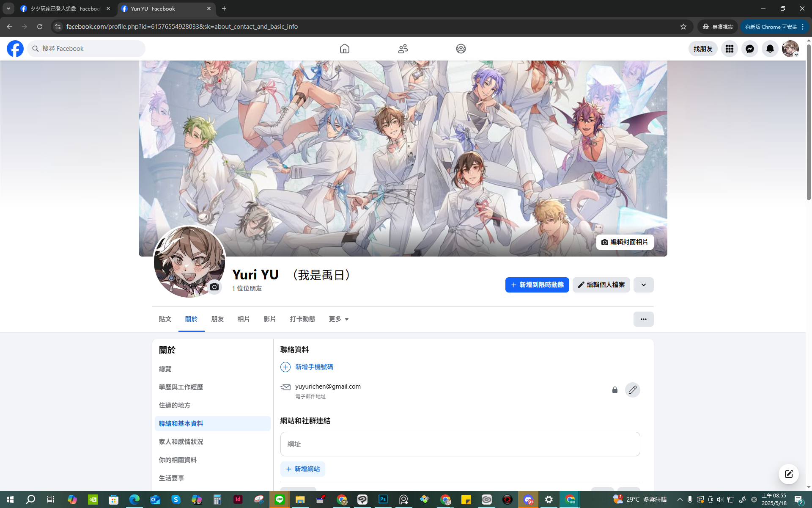The height and width of the screenshot is (508, 812).
Task: Open the tab search dropdown arrow
Action: (8, 8)
